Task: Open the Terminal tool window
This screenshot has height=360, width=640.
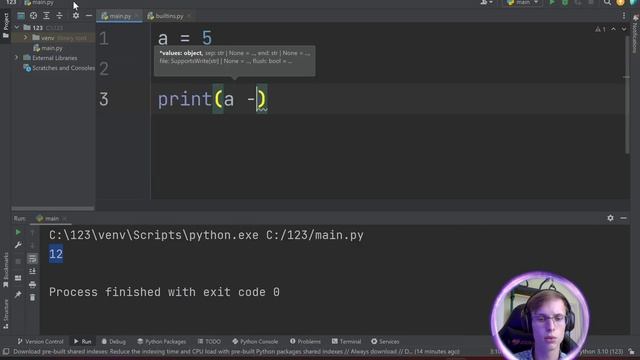Action: point(347,342)
